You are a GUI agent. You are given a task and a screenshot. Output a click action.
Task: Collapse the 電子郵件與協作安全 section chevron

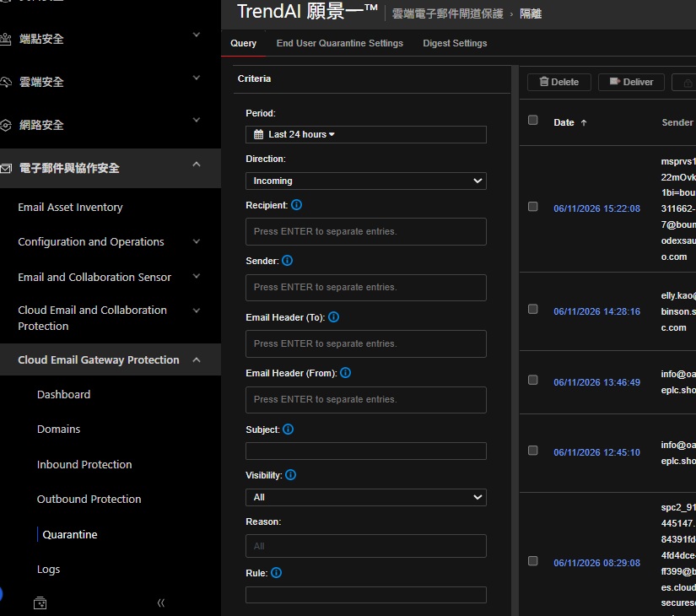pos(197,165)
